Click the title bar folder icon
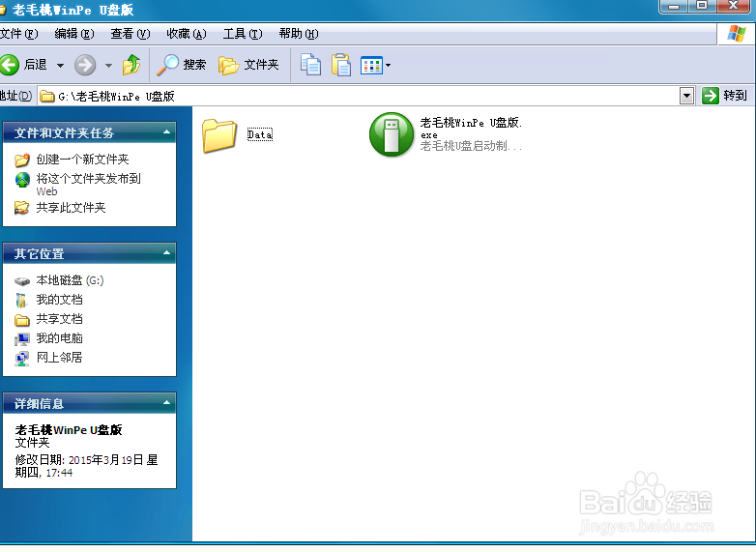The width and height of the screenshot is (756, 552). pyautogui.click(x=2, y=10)
